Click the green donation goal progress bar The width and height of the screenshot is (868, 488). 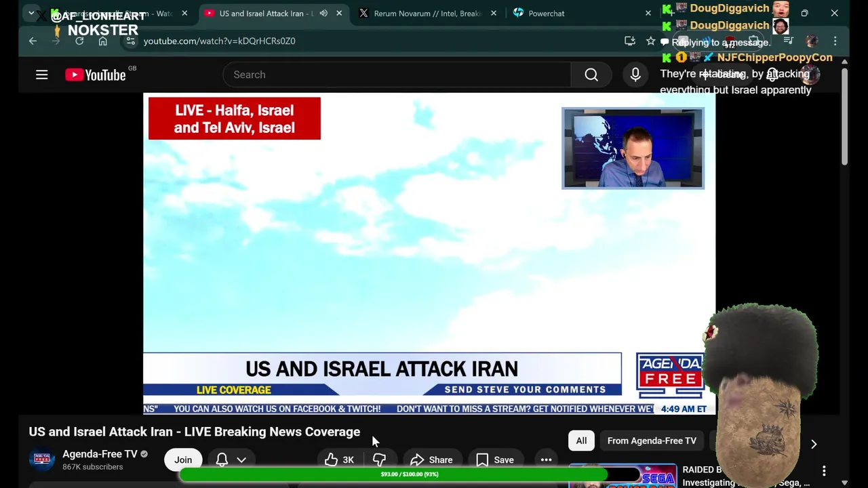(x=409, y=474)
